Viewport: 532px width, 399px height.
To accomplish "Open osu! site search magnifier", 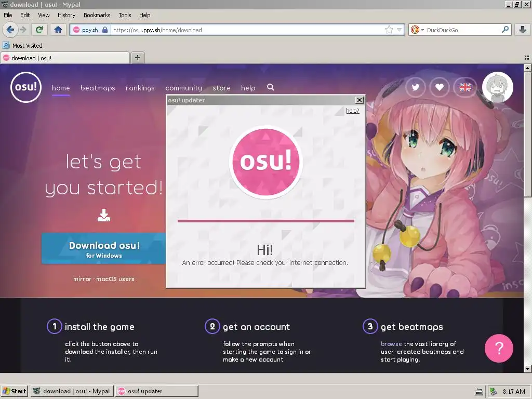I will coord(270,87).
